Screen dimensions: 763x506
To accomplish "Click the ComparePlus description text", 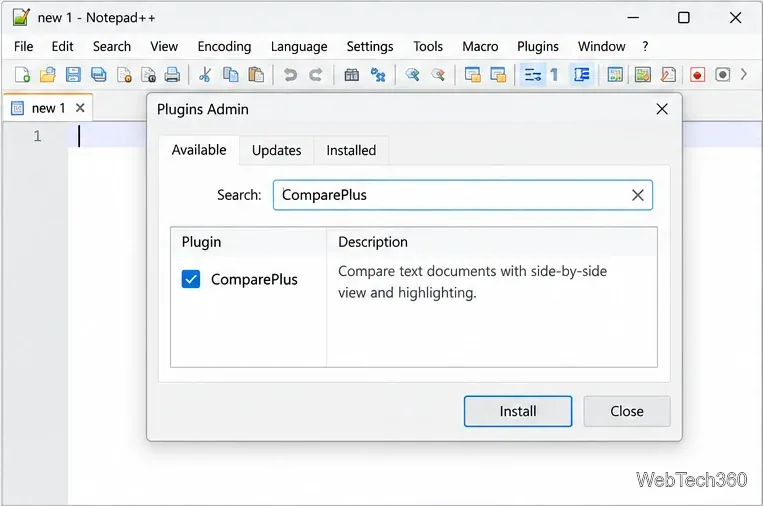I will click(x=472, y=282).
